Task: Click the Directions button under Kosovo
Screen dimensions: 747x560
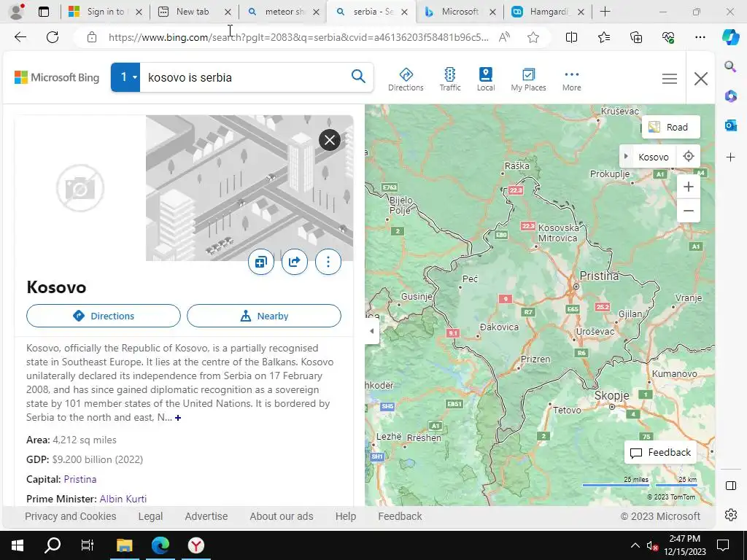Action: tap(104, 316)
